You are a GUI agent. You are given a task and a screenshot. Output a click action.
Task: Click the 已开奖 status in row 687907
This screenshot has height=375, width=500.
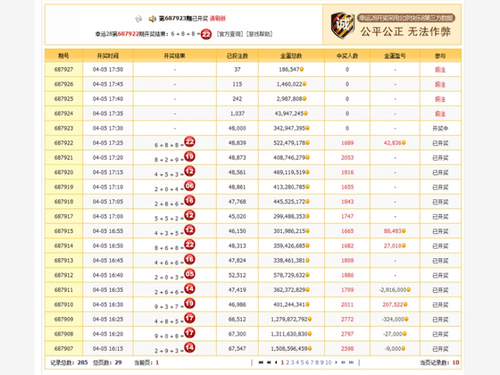coord(440,349)
